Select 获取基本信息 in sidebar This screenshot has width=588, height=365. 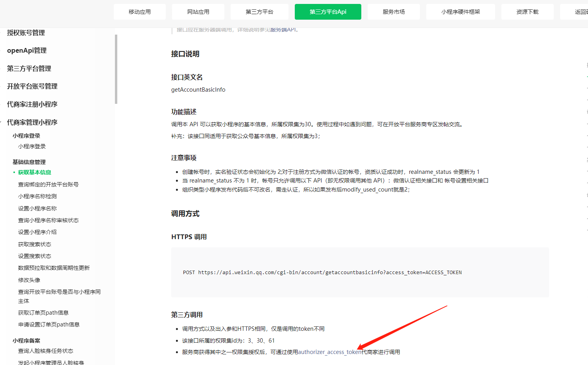tap(35, 172)
